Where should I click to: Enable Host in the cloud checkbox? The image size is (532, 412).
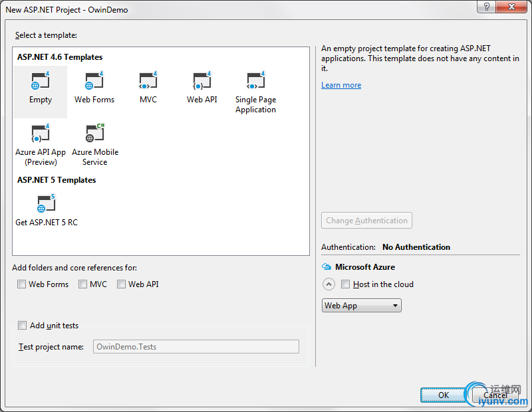click(345, 284)
